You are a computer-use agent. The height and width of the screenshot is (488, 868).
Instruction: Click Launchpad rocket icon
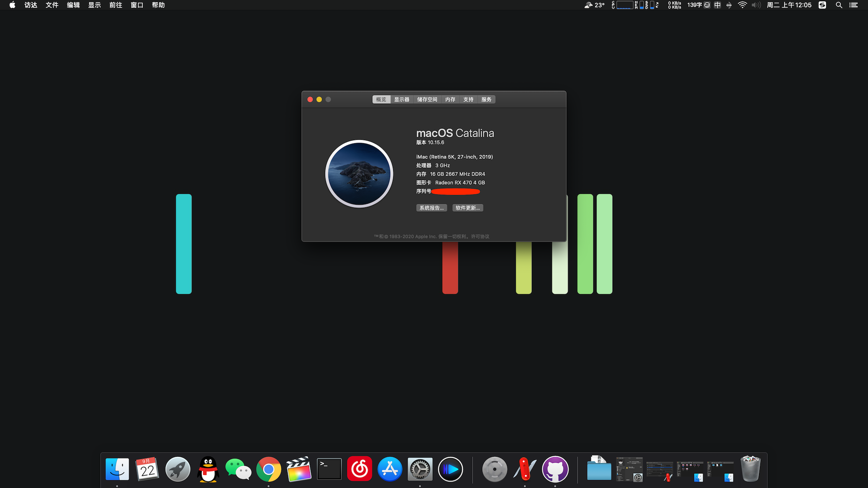(178, 469)
